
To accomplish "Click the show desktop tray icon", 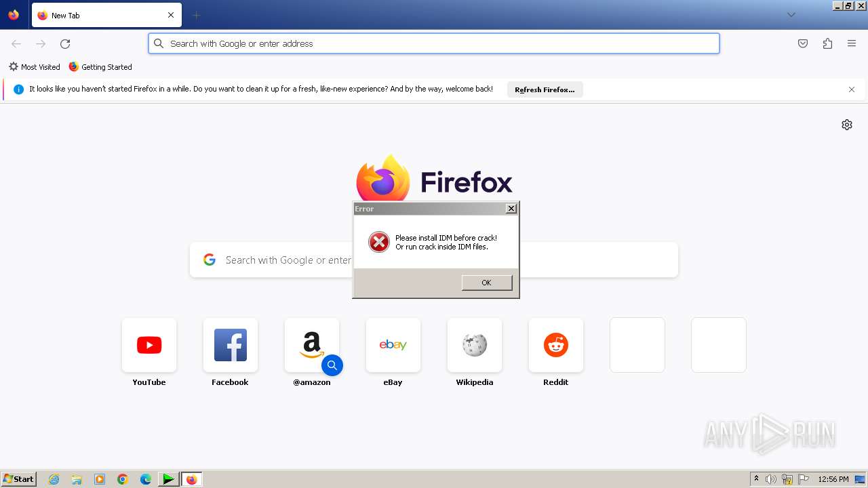I will point(860,479).
